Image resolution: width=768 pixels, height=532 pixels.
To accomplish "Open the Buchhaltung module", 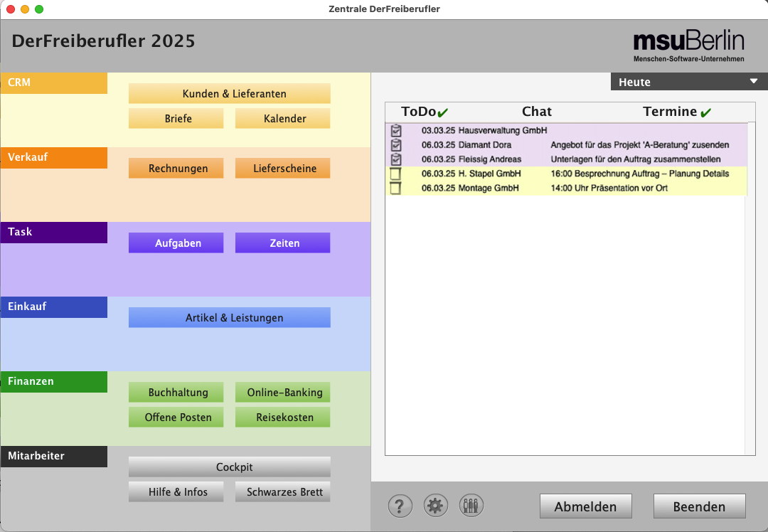I will click(176, 393).
